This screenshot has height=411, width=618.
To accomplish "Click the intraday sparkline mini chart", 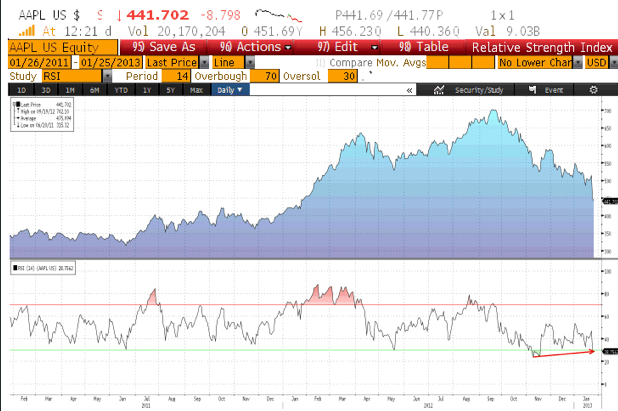I will 278,15.
